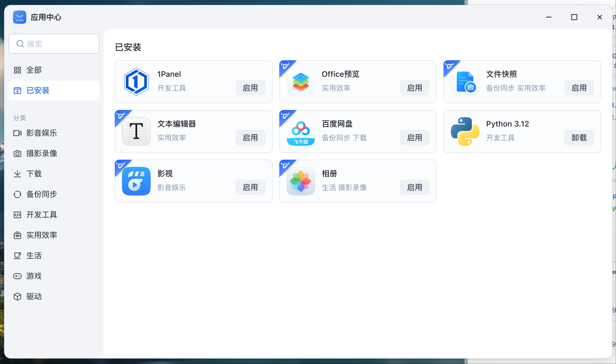The width and height of the screenshot is (616, 364).
Task: Uninstall Python 3.12 via 卸载 button
Action: [x=579, y=138]
